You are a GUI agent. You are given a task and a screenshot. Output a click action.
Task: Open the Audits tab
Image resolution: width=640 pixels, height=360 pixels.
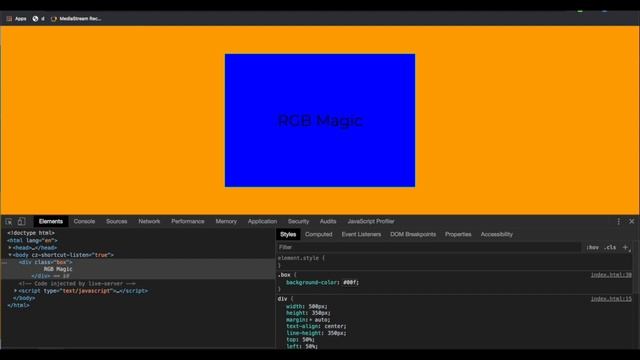point(328,221)
